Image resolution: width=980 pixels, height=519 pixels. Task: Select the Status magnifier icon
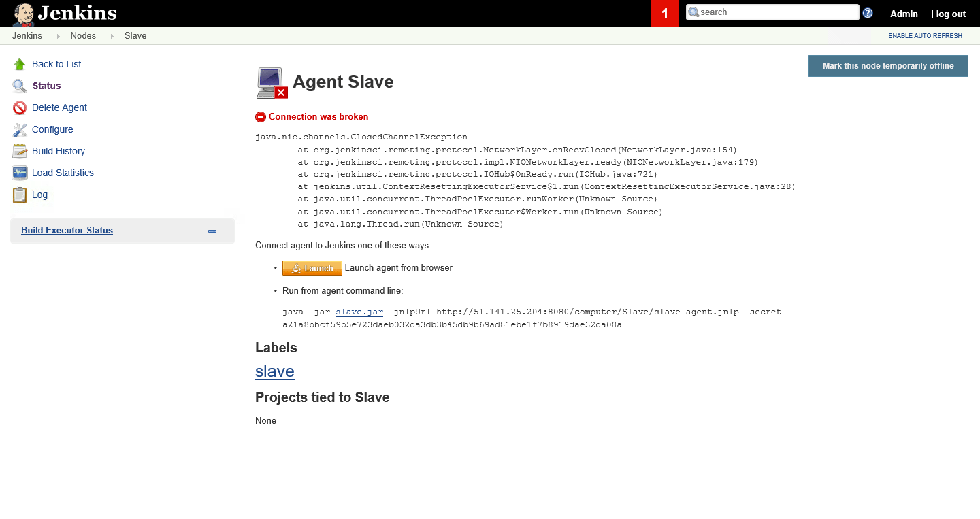[x=19, y=86]
